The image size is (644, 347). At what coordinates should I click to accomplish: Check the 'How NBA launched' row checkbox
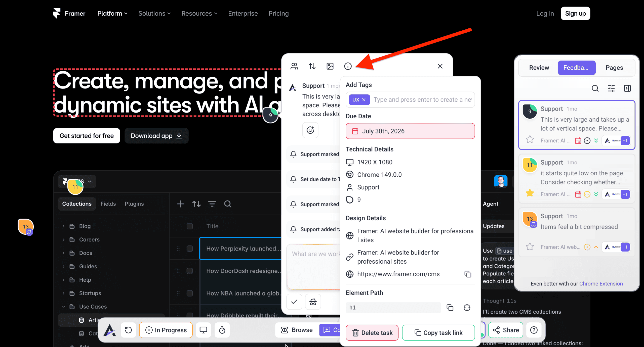pyautogui.click(x=190, y=293)
